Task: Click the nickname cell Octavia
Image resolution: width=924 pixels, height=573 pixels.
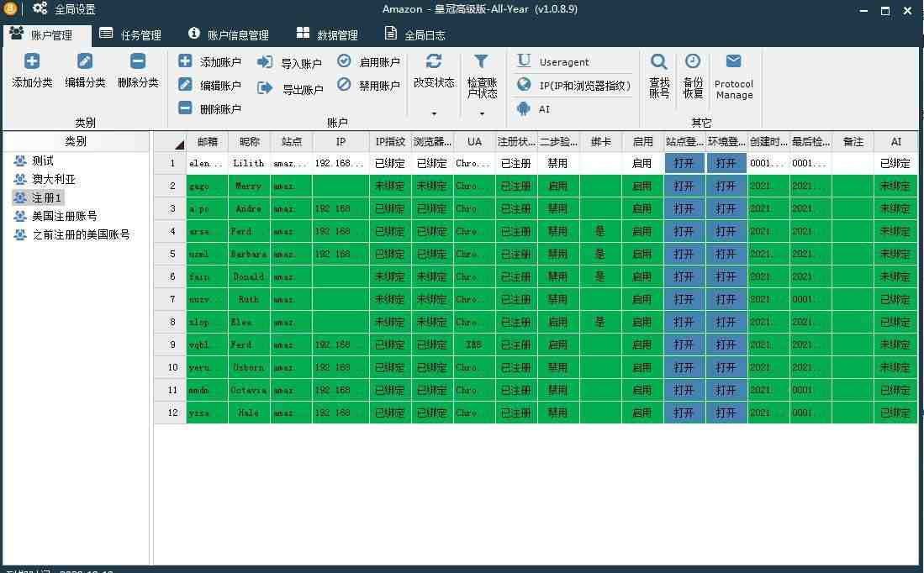Action: click(249, 390)
